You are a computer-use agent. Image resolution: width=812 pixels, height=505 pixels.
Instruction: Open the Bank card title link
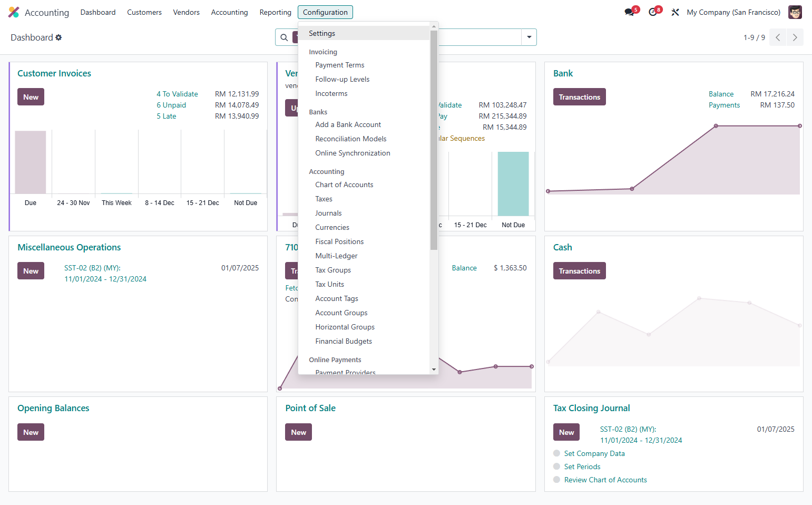coord(563,73)
